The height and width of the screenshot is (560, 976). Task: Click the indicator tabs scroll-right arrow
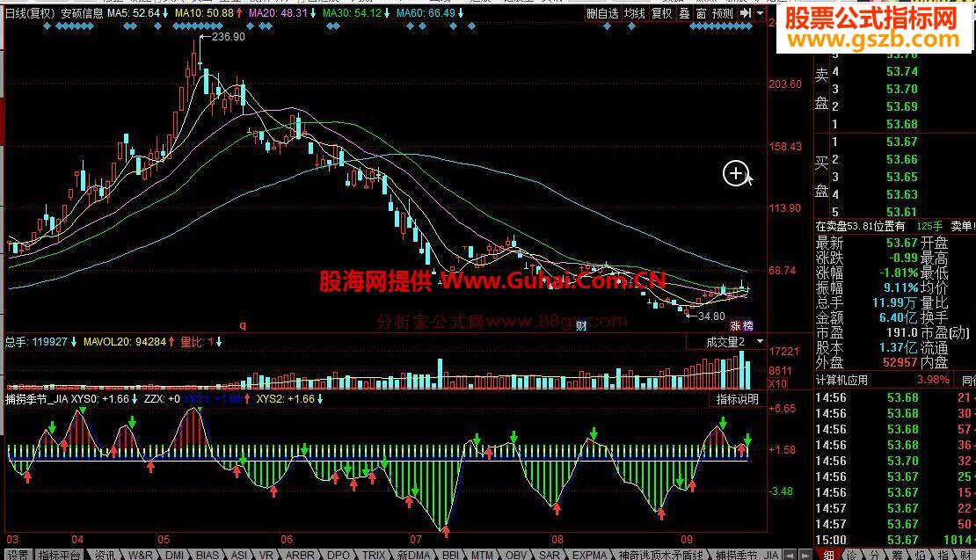point(805,555)
